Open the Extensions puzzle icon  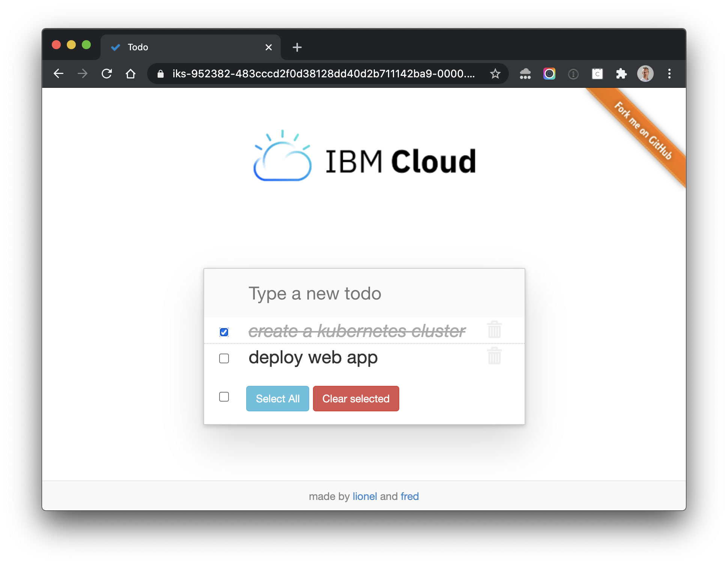tap(621, 74)
